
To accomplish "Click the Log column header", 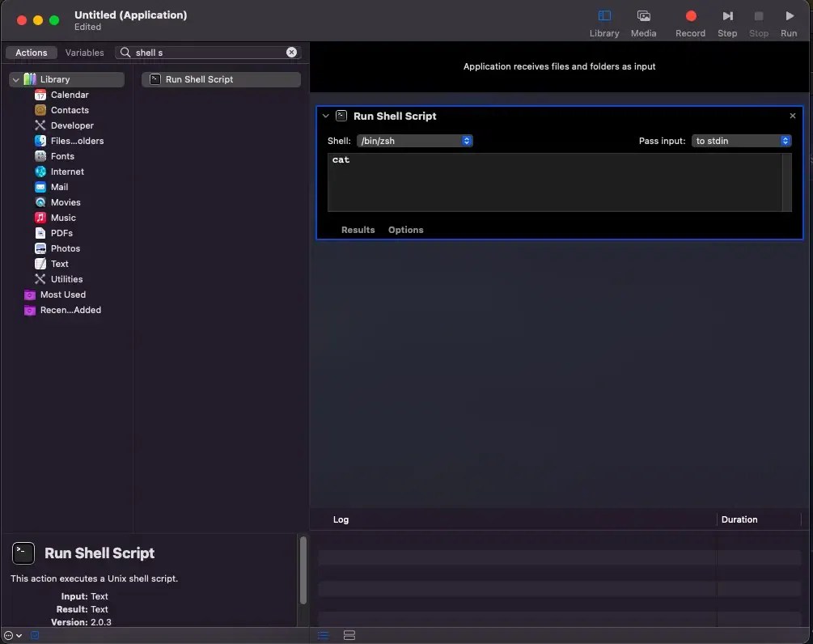I will 341,519.
